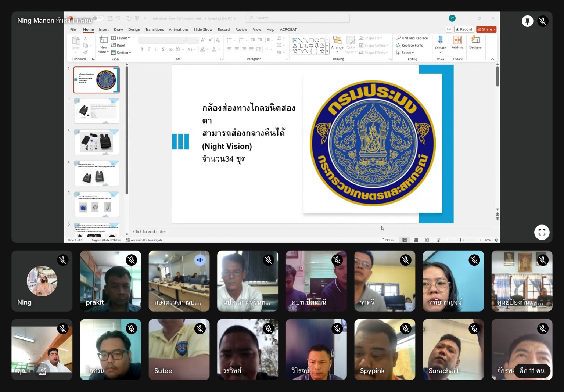Switch to the Design tab
This screenshot has width=564, height=392.
[134, 29]
